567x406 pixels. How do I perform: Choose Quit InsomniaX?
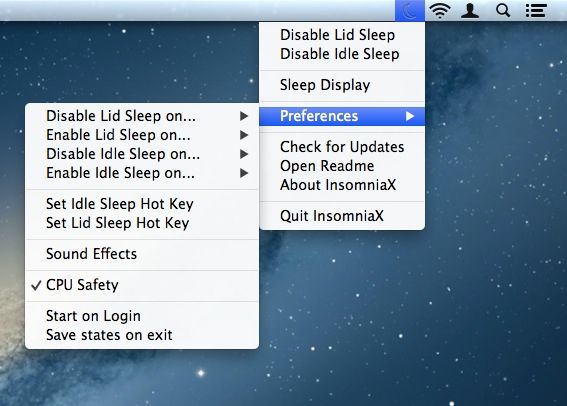[x=342, y=216]
